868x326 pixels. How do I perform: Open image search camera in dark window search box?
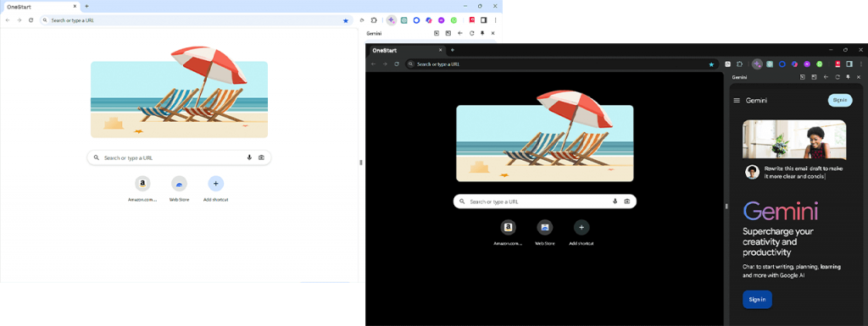pos(627,202)
